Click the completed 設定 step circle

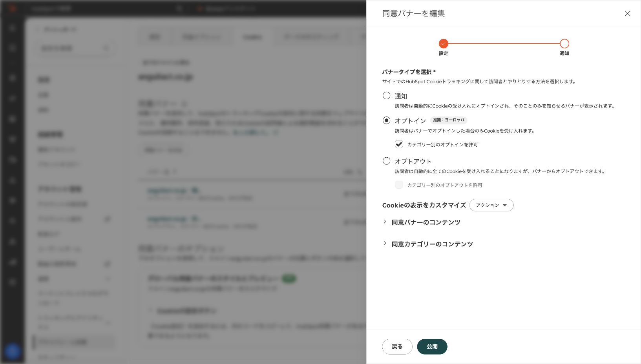[444, 44]
